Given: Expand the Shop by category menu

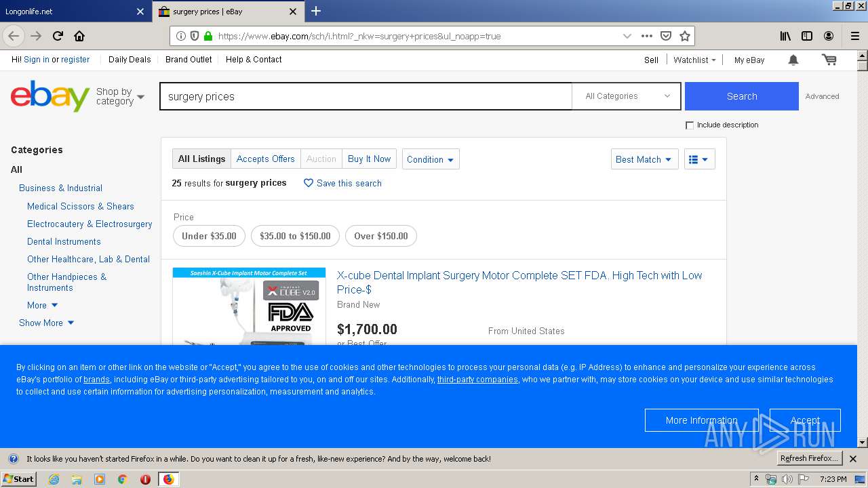Looking at the screenshot, I should pyautogui.click(x=120, y=96).
